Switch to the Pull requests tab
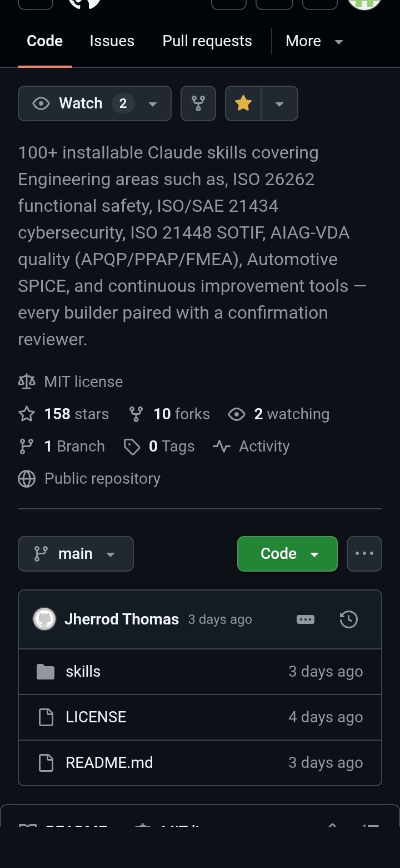The width and height of the screenshot is (400, 868). click(207, 41)
